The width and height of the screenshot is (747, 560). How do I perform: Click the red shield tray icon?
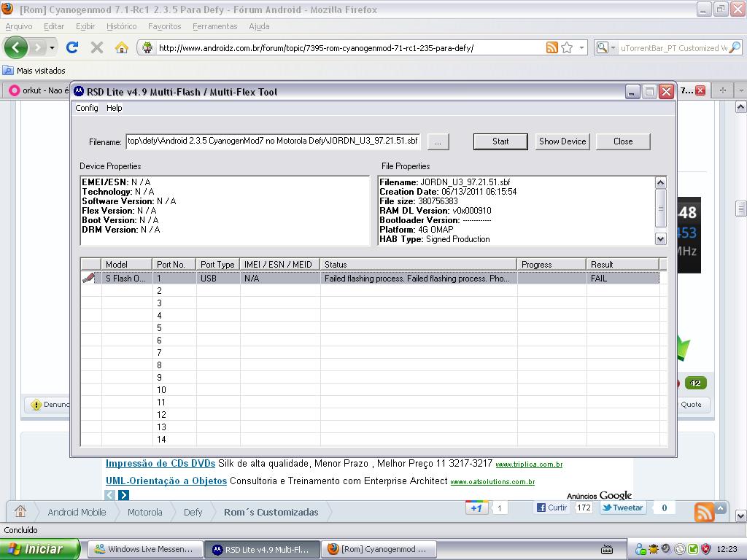[x=705, y=549]
